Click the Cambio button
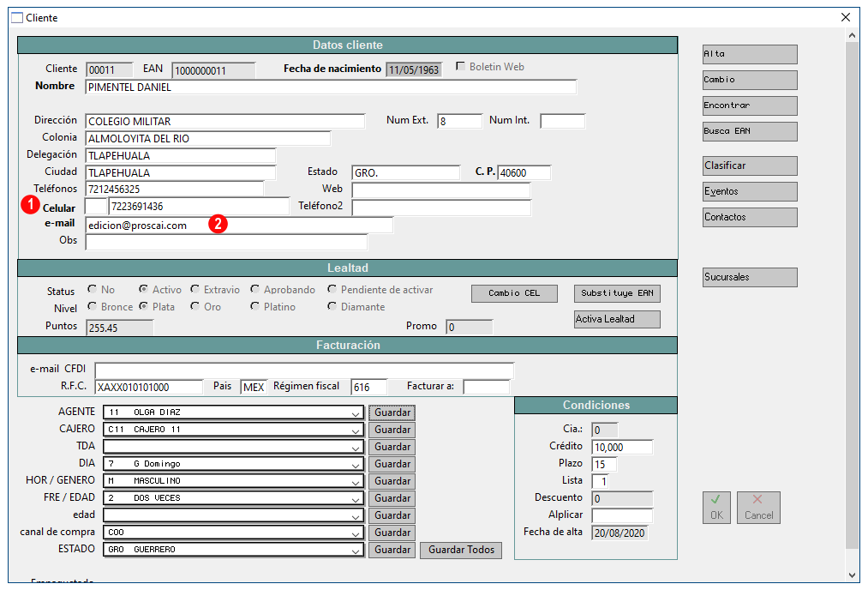 click(750, 80)
